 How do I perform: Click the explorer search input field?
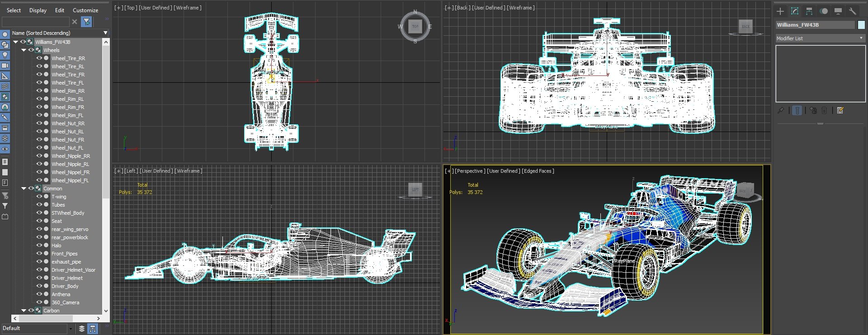coord(36,22)
